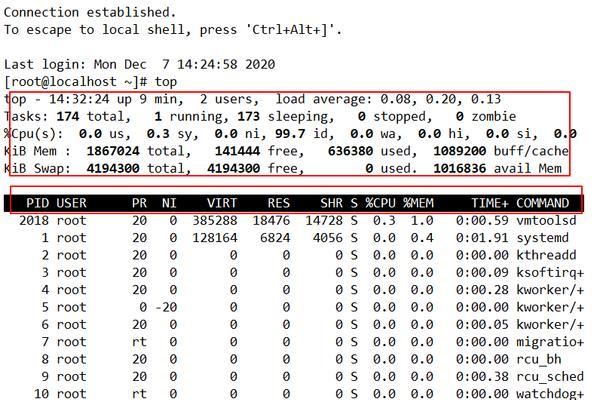
Task: Click the 0.3 sy CPU value
Action: [x=158, y=134]
